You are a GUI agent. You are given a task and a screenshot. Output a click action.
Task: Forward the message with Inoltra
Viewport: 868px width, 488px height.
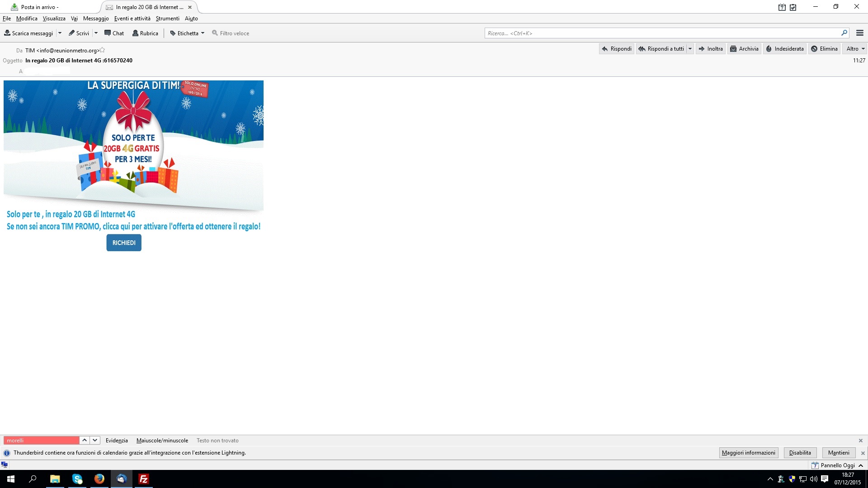[x=711, y=49]
